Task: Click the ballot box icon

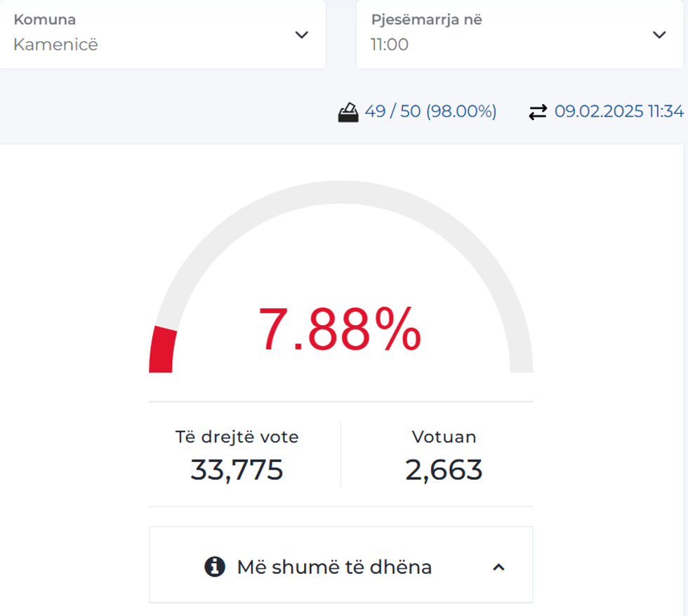Action: tap(348, 112)
